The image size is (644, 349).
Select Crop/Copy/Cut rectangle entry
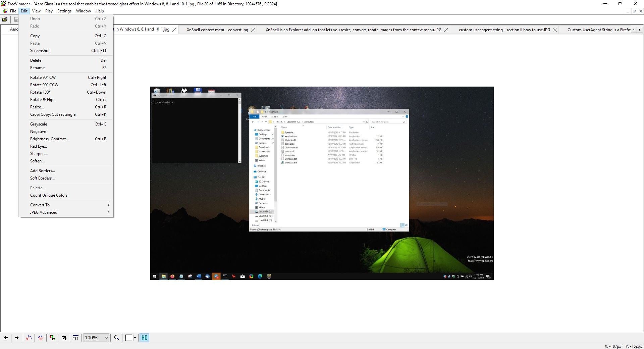coord(66,114)
